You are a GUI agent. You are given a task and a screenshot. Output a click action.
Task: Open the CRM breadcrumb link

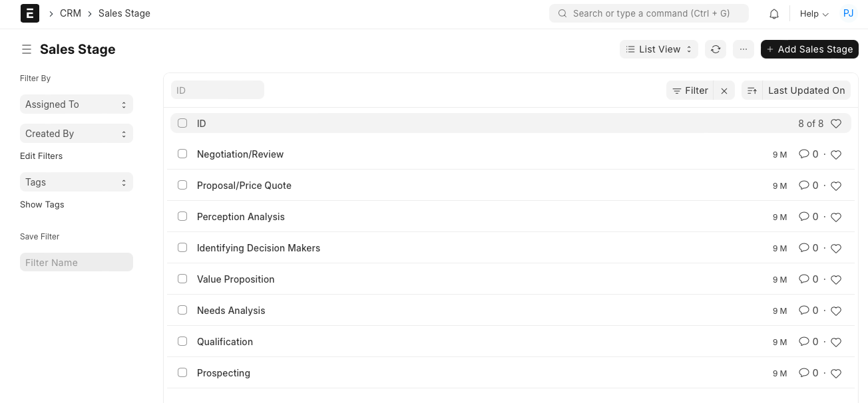pyautogui.click(x=70, y=13)
